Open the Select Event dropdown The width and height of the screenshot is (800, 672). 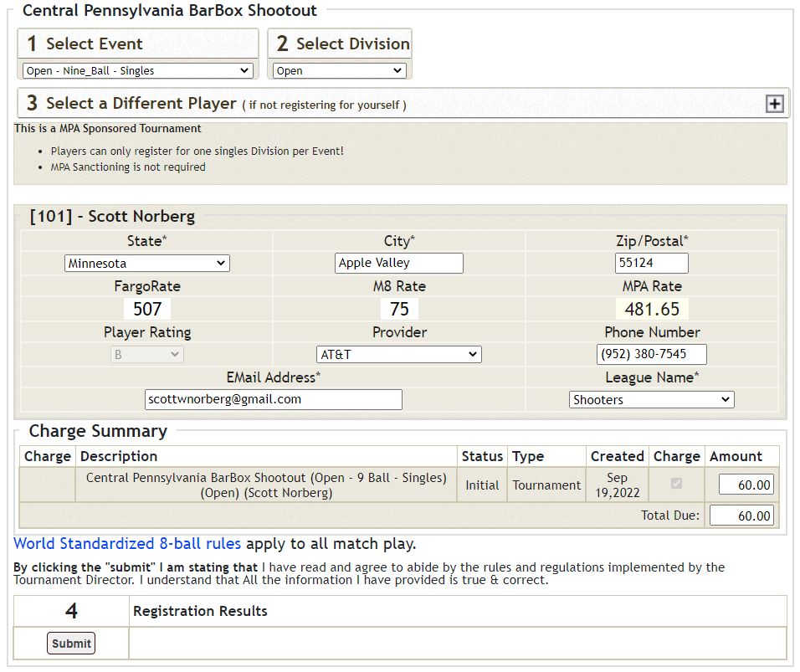point(138,71)
